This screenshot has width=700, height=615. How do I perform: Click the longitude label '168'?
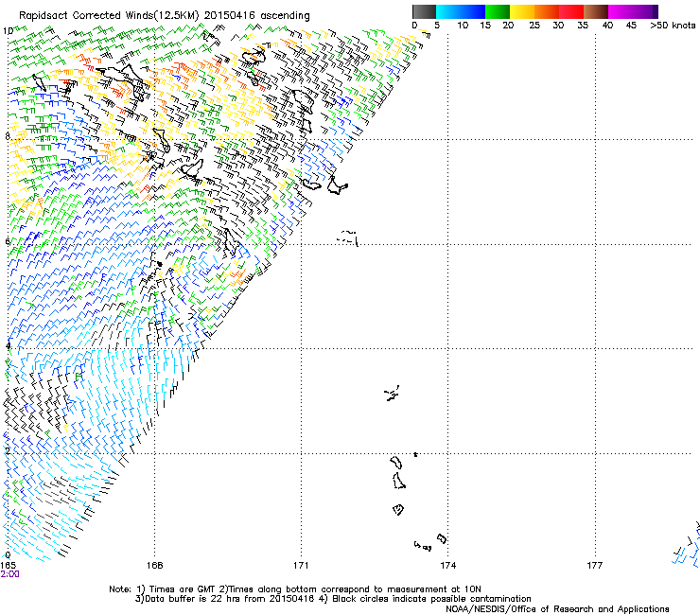click(x=154, y=566)
